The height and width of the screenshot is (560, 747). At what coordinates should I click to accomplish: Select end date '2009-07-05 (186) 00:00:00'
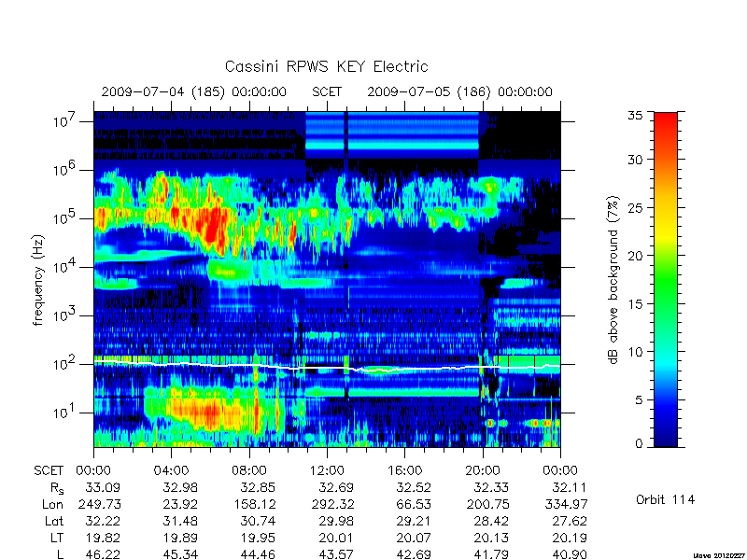[x=459, y=91]
